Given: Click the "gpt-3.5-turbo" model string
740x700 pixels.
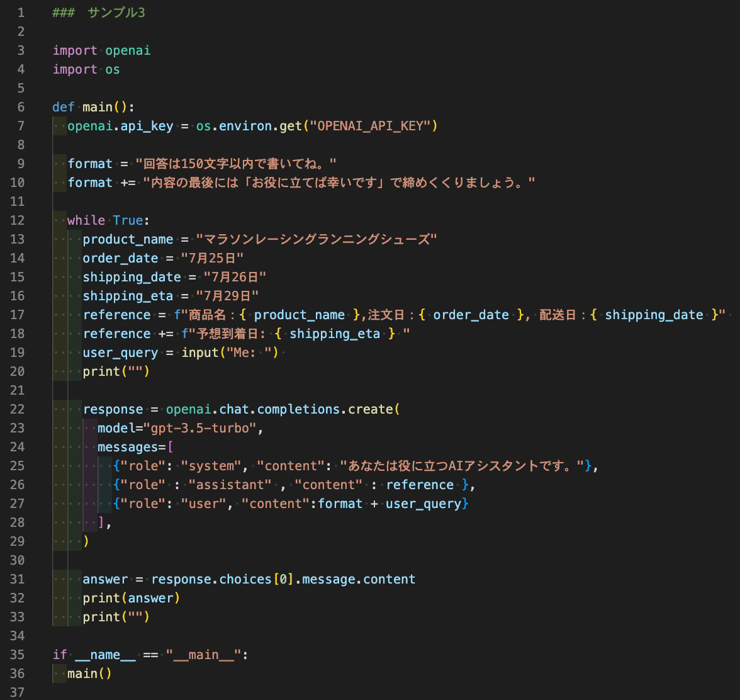Looking at the screenshot, I should click(199, 428).
